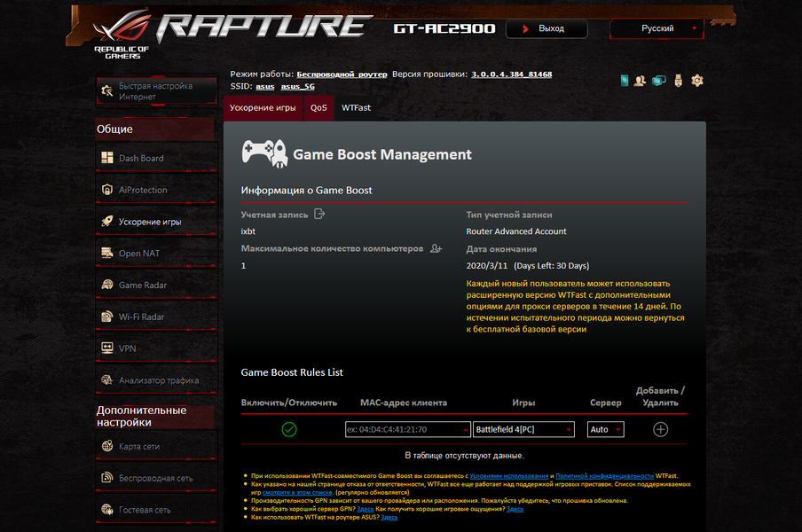Click the USB device status icon

tap(678, 81)
